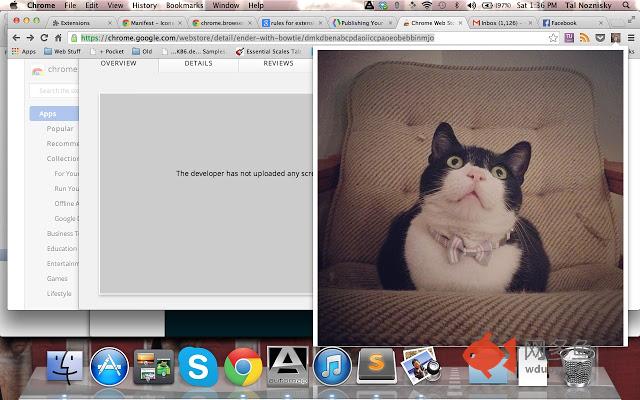Image resolution: width=640 pixels, height=400 pixels.
Task: Click the Sat 1:36 PM clock
Action: point(537,5)
